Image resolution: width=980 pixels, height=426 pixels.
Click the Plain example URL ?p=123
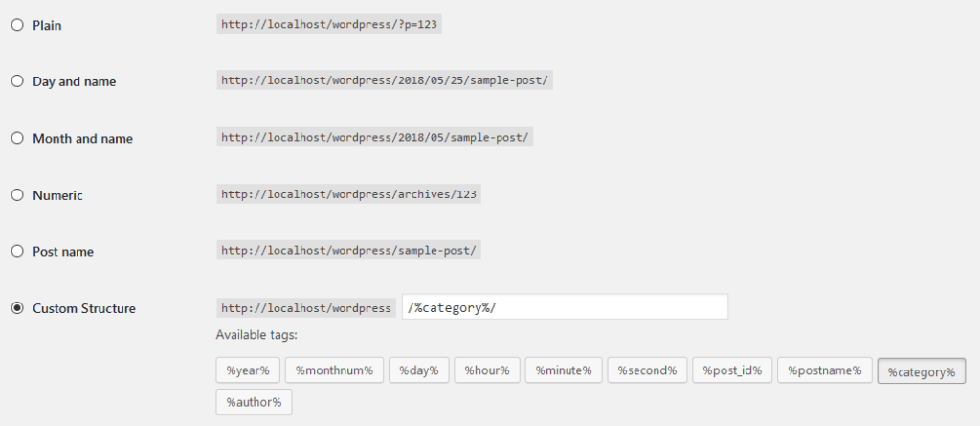click(329, 24)
